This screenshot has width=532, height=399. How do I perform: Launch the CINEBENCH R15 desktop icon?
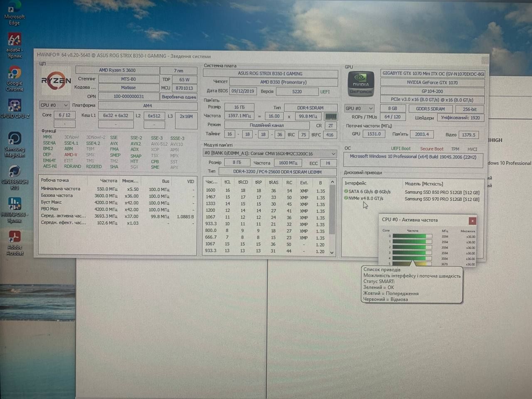coord(15,177)
